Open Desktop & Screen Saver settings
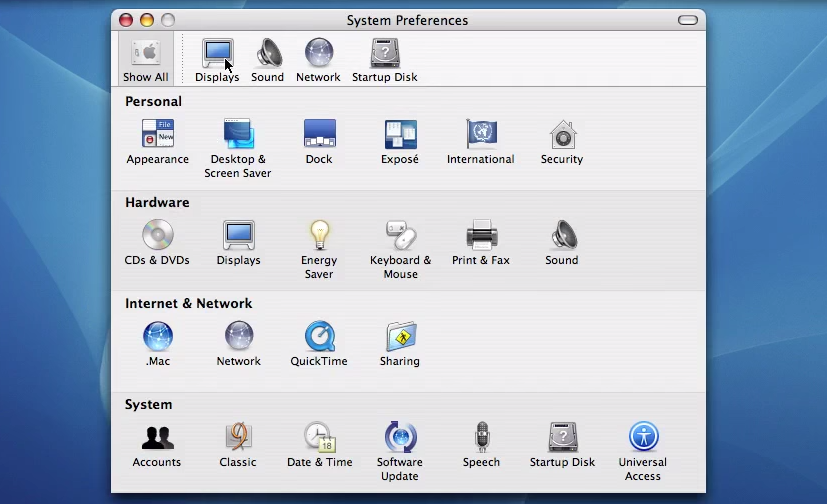Viewport: 827px width, 504px height. 238,135
